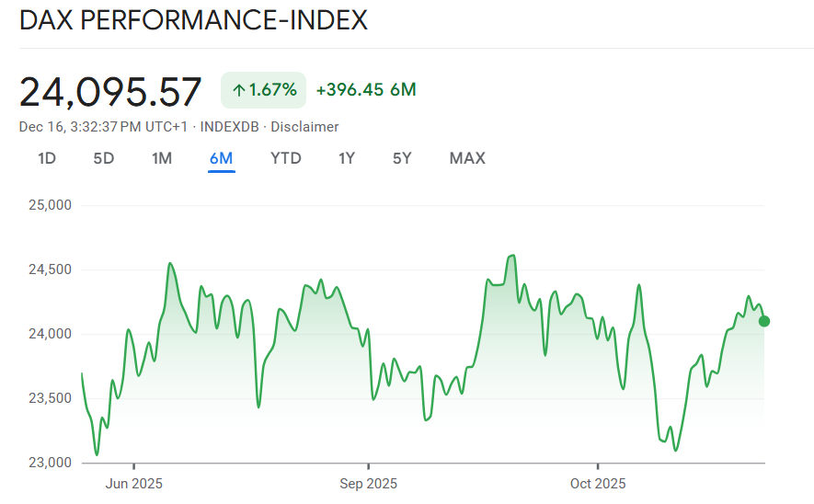Open the YTD chart view
The width and height of the screenshot is (814, 504).
tap(285, 158)
